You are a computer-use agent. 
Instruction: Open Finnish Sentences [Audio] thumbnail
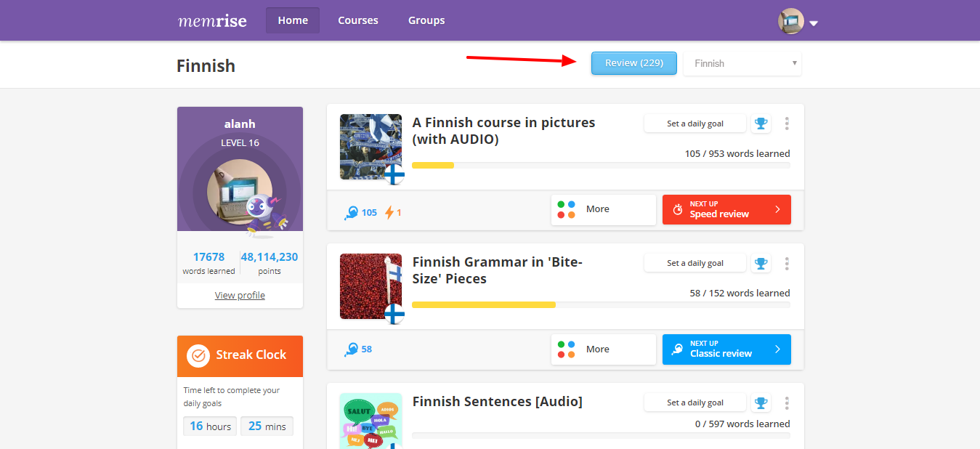[370, 421]
